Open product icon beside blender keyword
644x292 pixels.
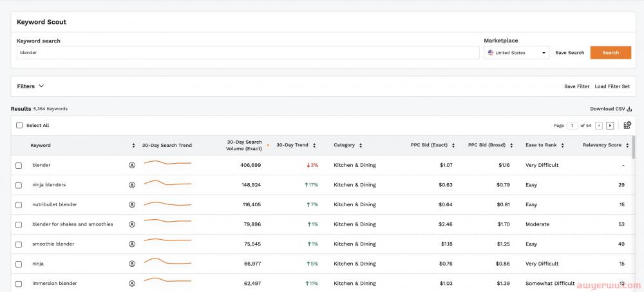pos(132,165)
